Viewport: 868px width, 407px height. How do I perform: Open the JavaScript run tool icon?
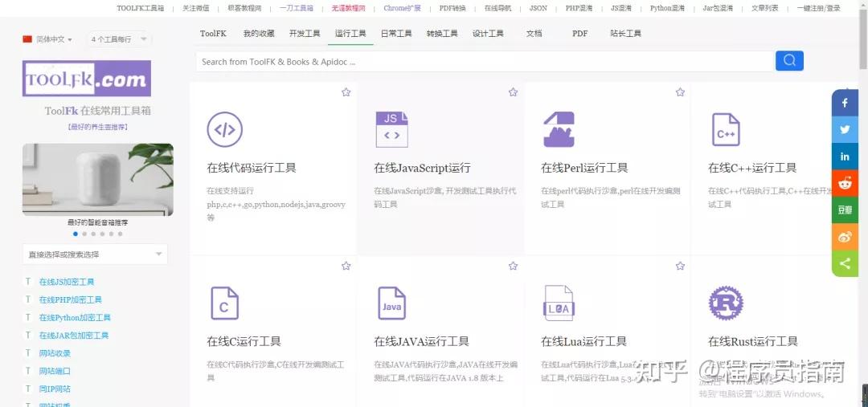[x=392, y=129]
